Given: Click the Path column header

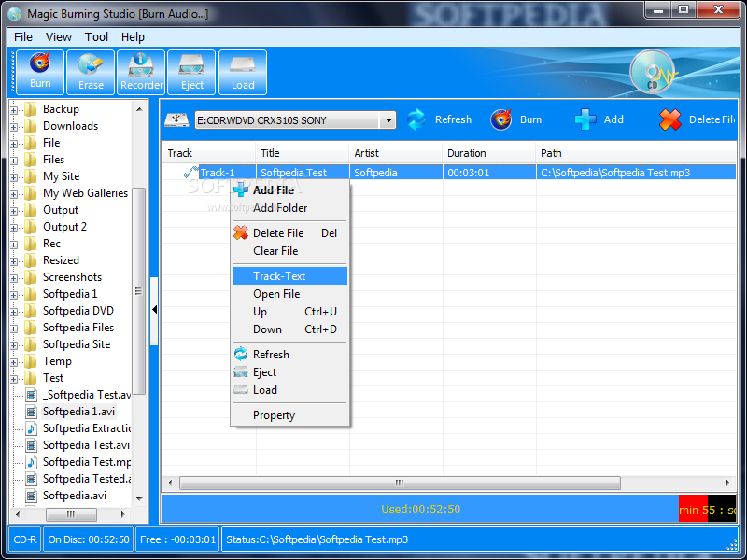Looking at the screenshot, I should click(636, 153).
